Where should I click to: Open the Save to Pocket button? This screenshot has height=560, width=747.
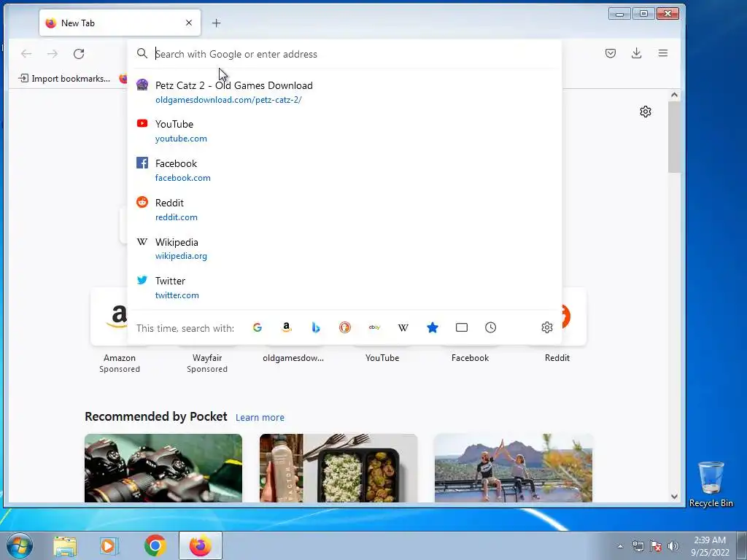pyautogui.click(x=611, y=53)
